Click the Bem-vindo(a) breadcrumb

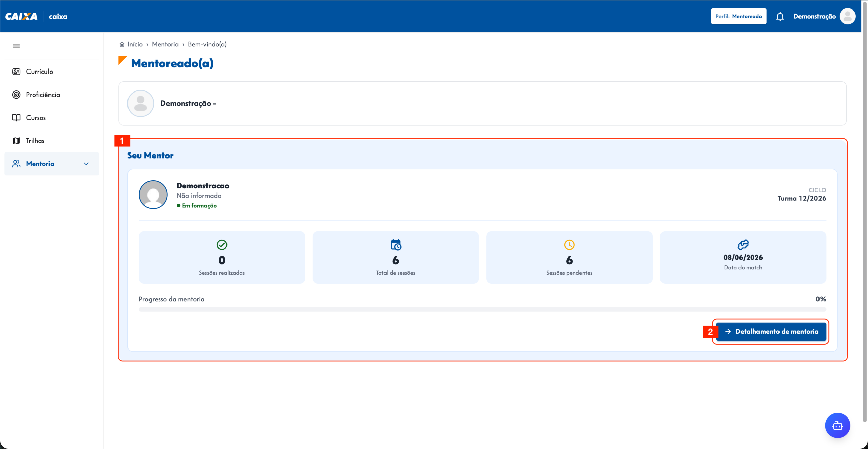(207, 44)
